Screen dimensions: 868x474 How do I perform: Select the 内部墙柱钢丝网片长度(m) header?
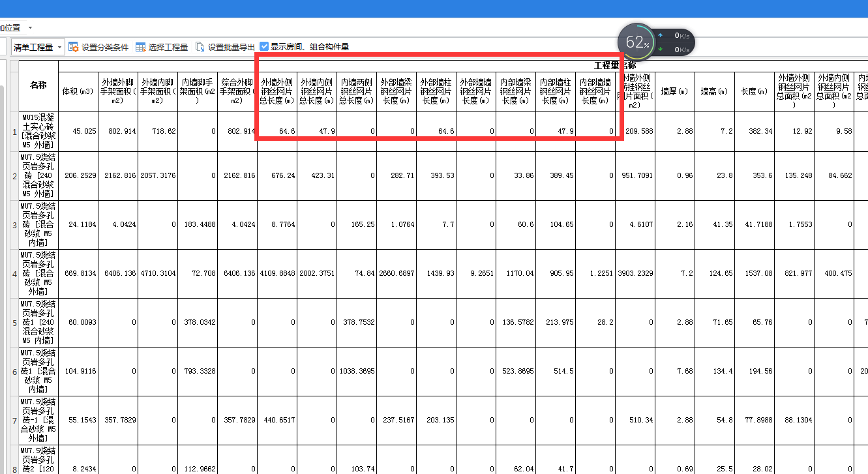(556, 91)
